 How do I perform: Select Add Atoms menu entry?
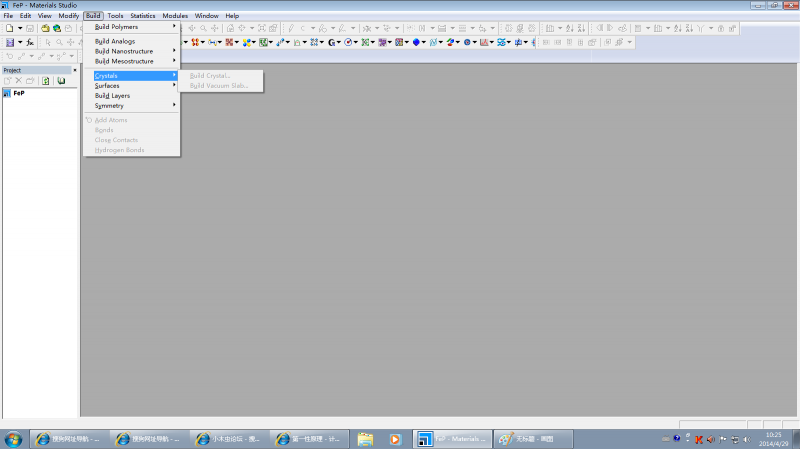132,120
